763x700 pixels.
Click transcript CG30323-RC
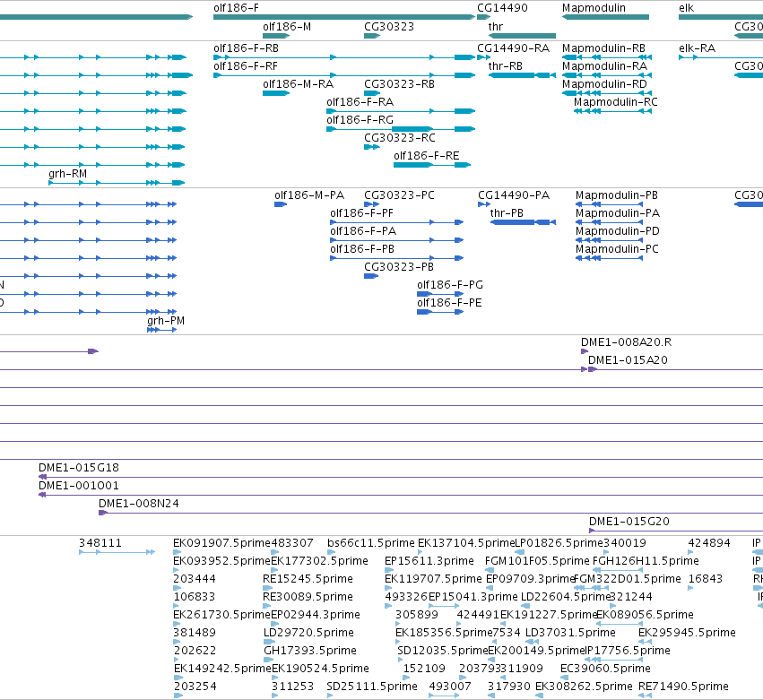[400, 138]
